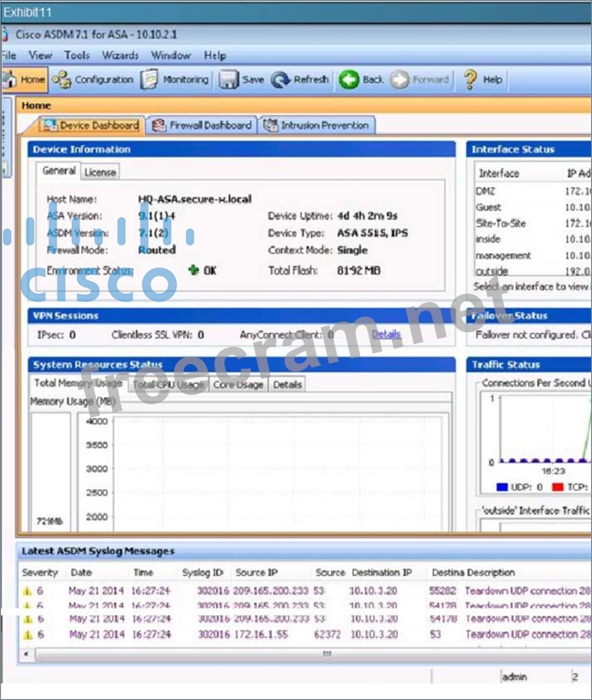Switch to Intrusion Prevention tab

(x=317, y=126)
